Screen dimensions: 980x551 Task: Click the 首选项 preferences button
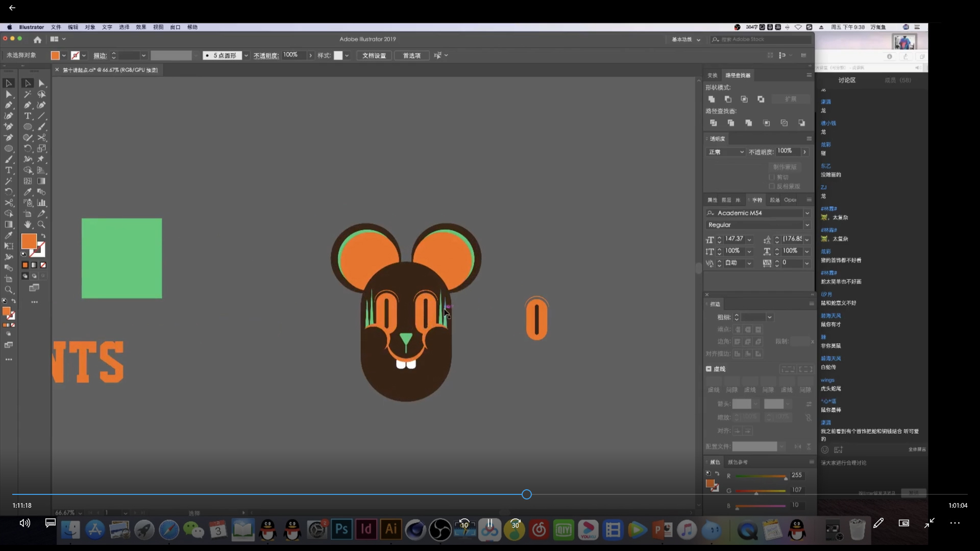coord(411,56)
